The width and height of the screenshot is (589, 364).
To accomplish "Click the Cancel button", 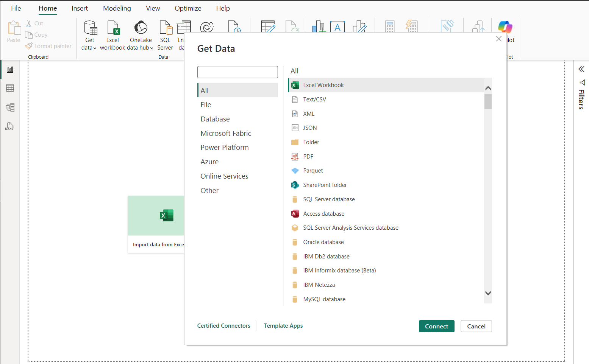I will pos(476,326).
